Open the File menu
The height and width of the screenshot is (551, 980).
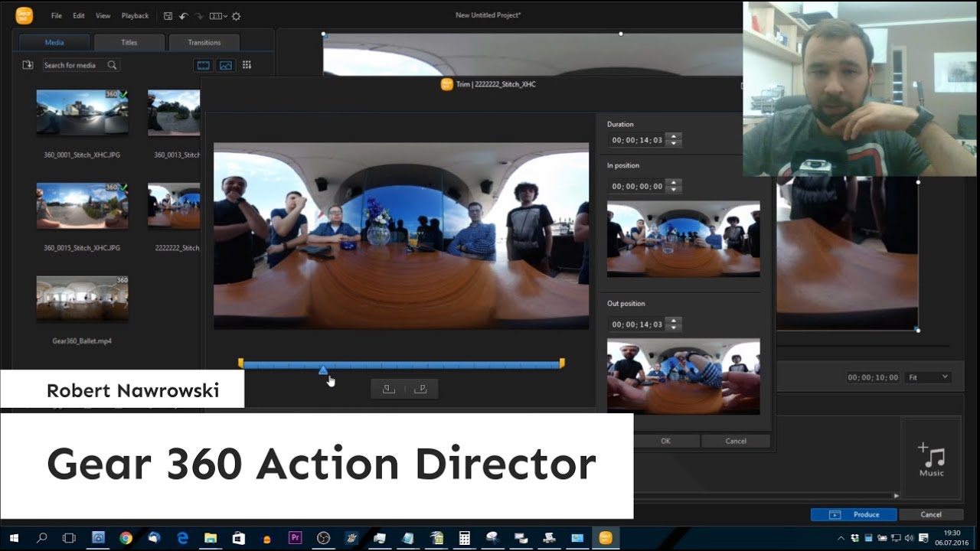pos(57,15)
